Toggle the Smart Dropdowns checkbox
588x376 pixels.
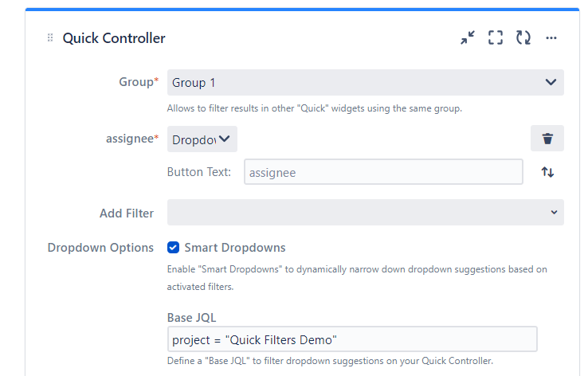173,248
